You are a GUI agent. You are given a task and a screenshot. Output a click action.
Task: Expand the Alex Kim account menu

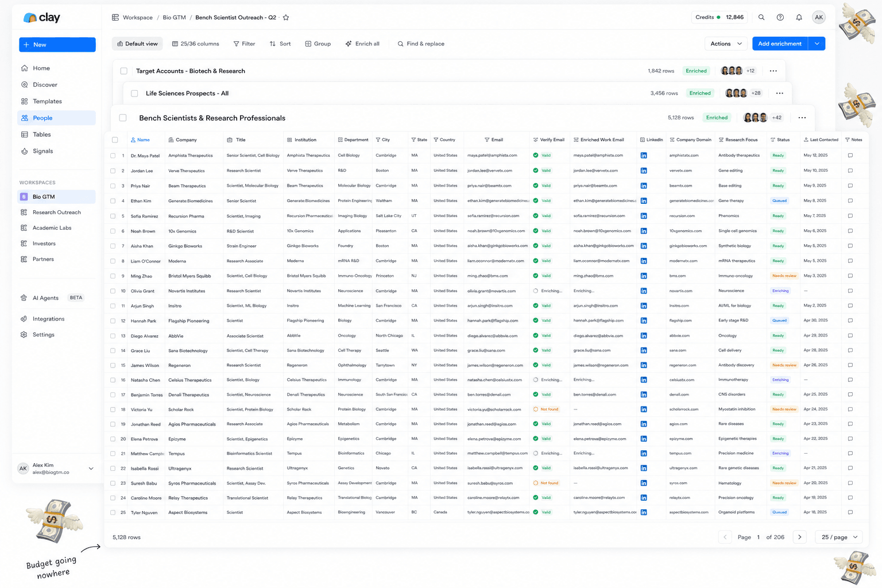(91, 469)
